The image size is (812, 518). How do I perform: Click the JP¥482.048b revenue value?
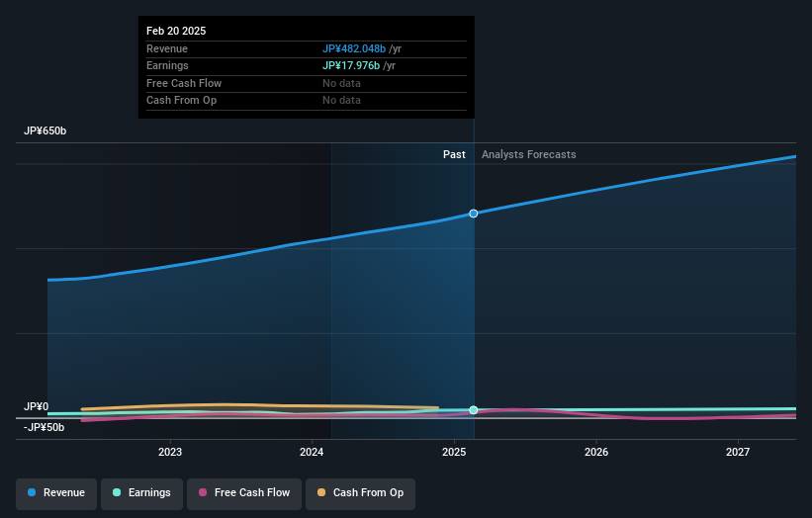[354, 48]
